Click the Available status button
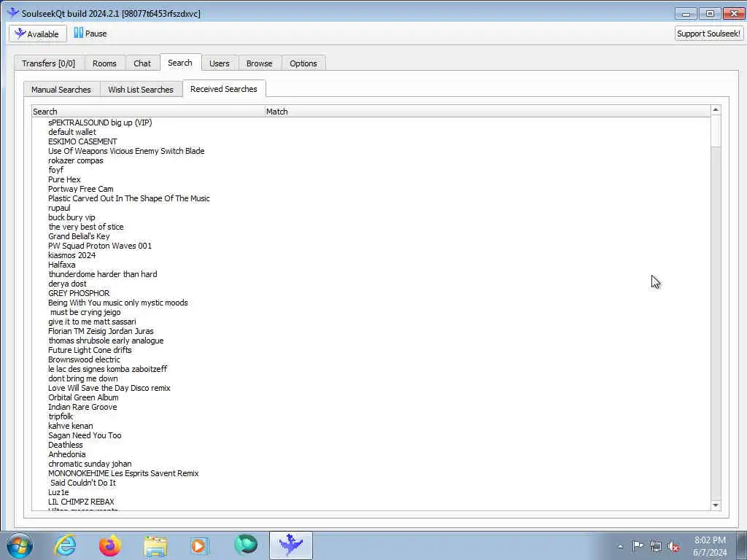This screenshot has height=560, width=747. click(38, 34)
